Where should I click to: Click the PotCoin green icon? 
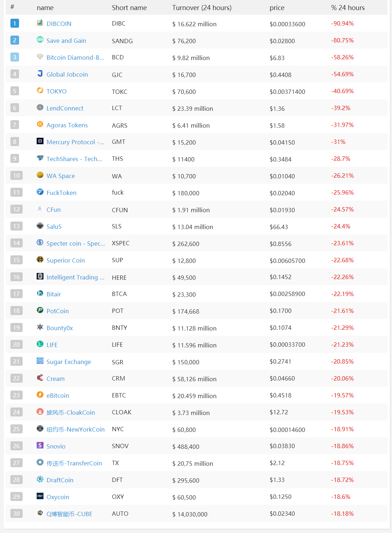coord(40,310)
